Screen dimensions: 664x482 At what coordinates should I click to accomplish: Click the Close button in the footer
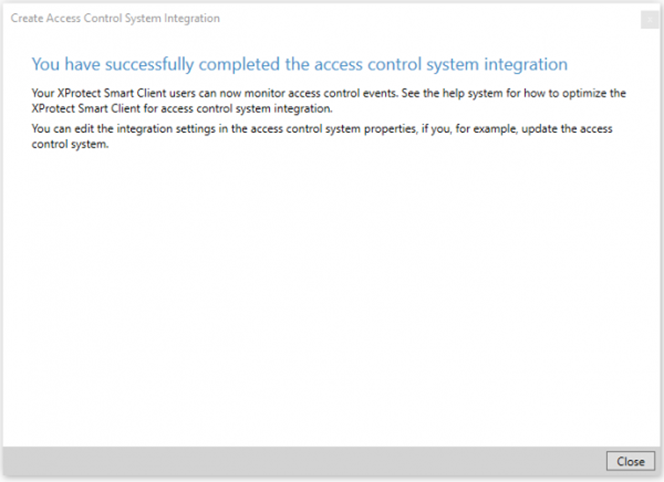(630, 461)
